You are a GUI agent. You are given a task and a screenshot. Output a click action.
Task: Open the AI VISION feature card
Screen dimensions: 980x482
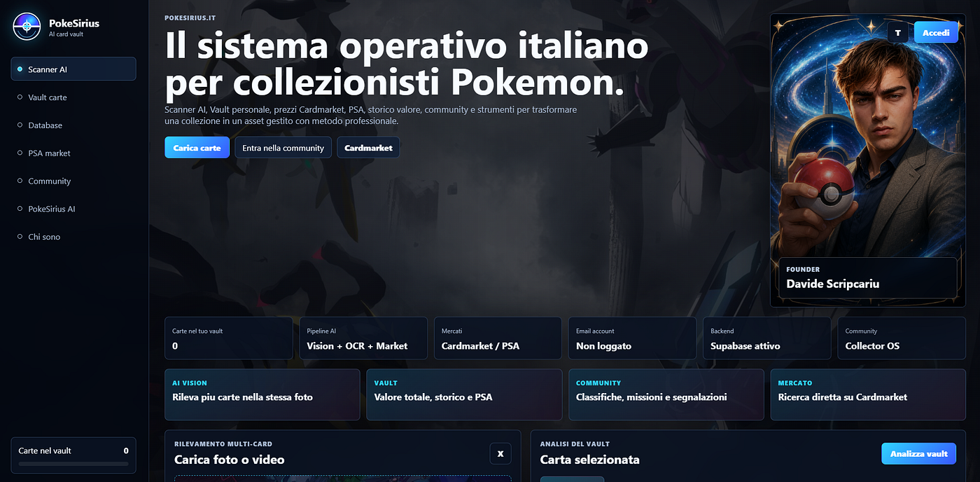tap(262, 394)
